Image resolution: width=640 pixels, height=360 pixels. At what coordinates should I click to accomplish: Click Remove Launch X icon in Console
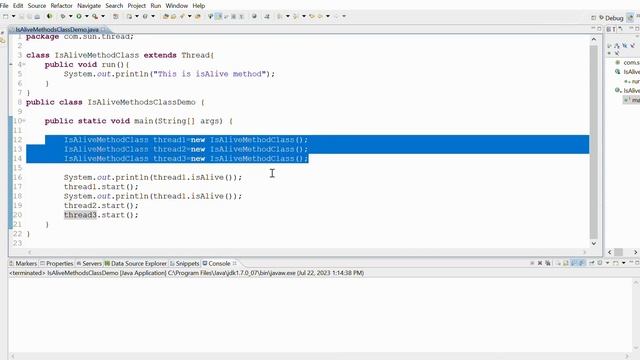pos(540,263)
